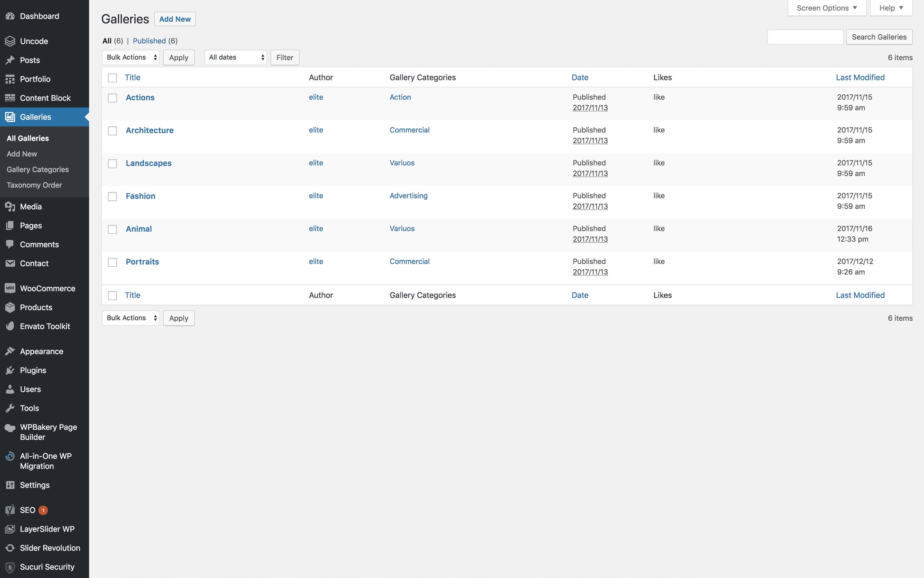Click the Dashboard gauge icon
The image size is (924, 578).
(10, 16)
